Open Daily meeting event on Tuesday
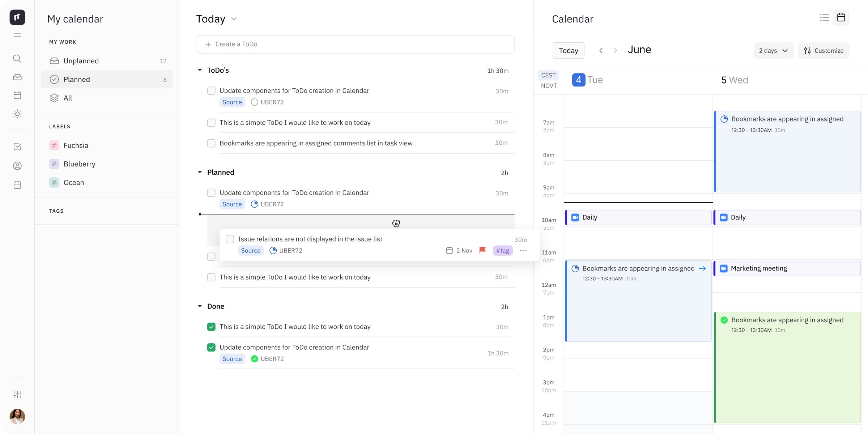The width and height of the screenshot is (868, 434). [638, 217]
